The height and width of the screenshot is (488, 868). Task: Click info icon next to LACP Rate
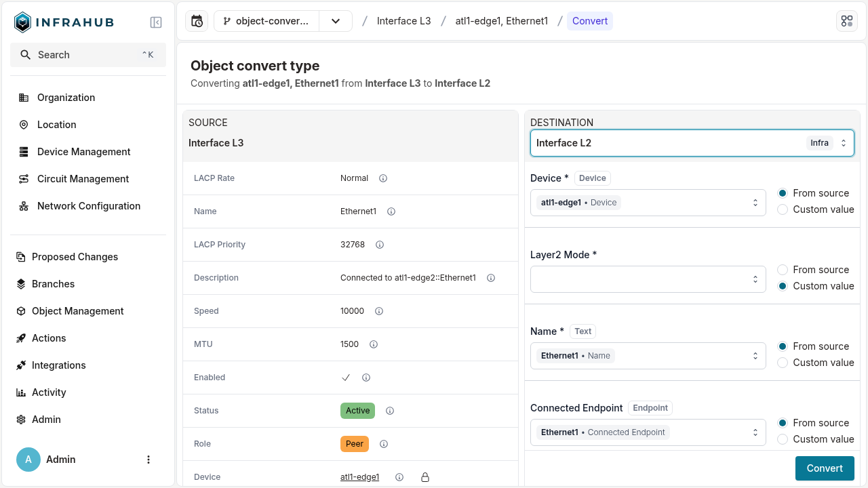[x=383, y=178]
